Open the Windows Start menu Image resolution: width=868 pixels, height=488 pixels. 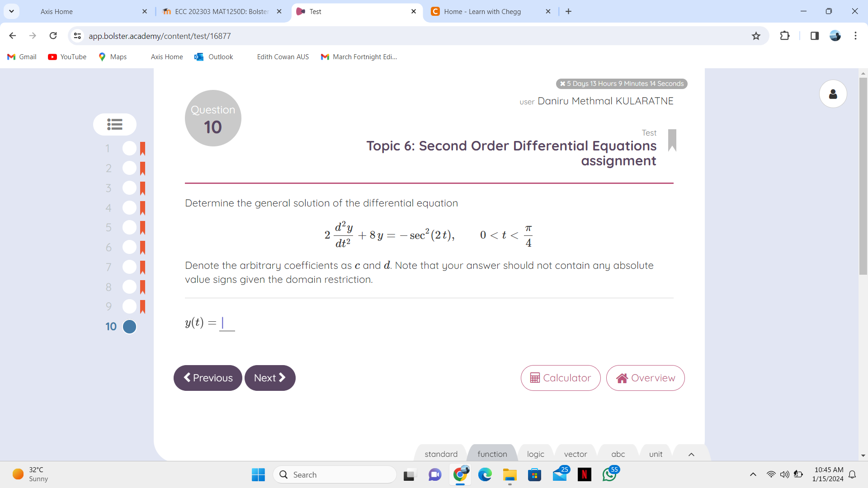[258, 474]
